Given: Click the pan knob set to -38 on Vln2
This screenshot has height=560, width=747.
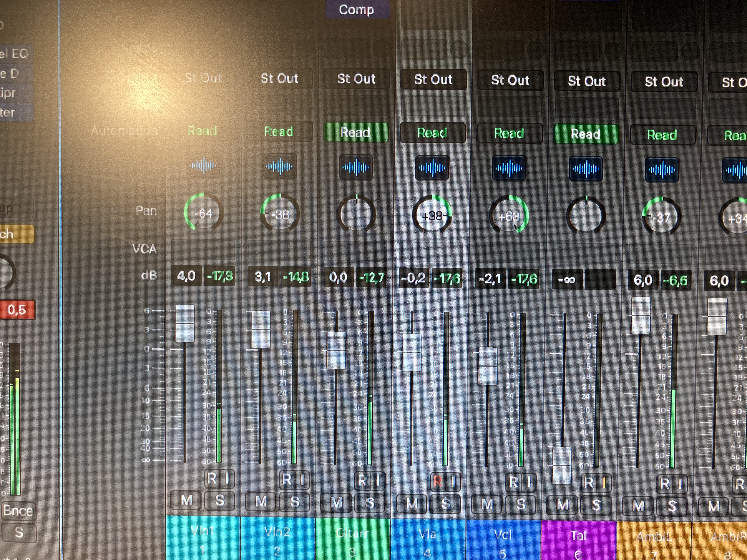Looking at the screenshot, I should pos(280,213).
